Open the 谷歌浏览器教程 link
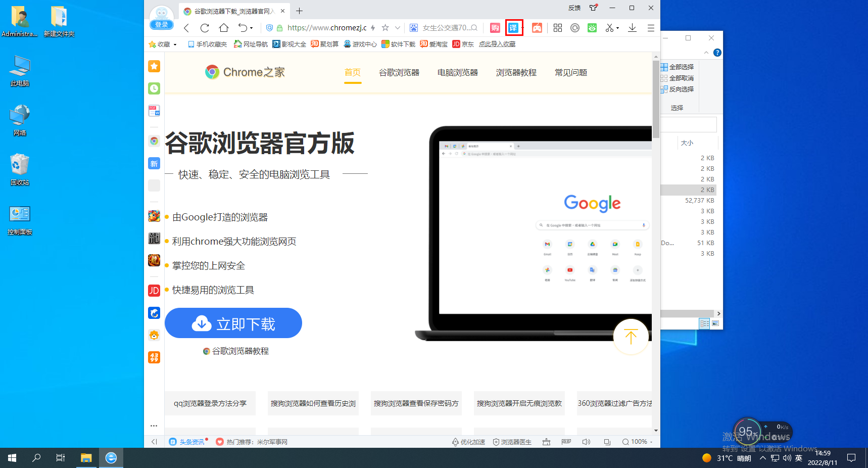868x468 pixels. (236, 351)
